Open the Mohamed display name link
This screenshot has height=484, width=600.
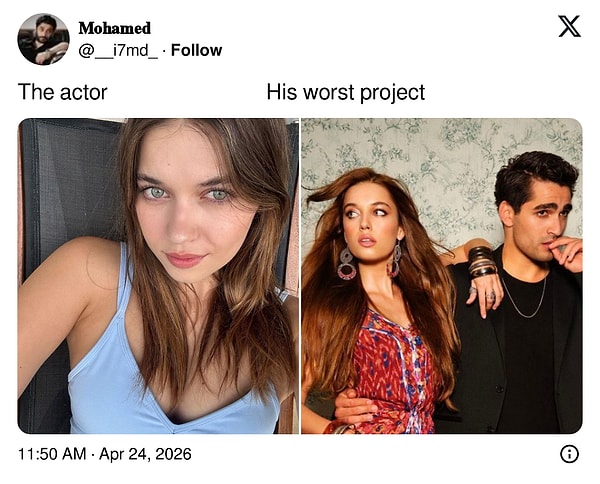point(115,28)
